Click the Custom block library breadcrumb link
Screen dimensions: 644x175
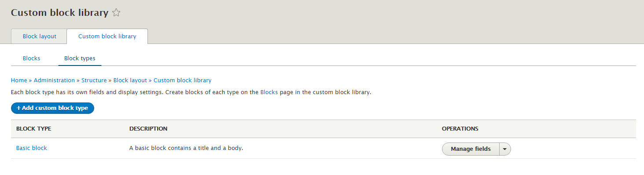click(x=182, y=80)
